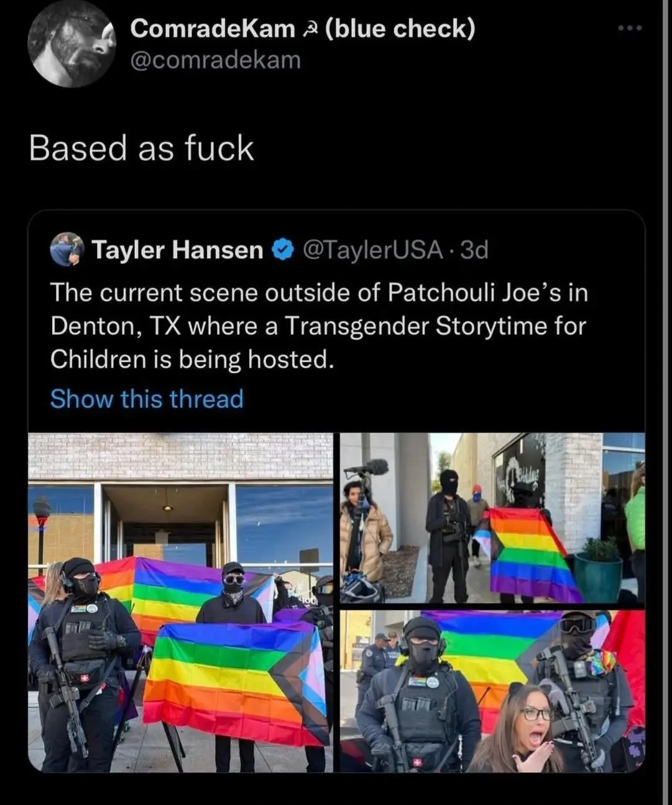Screen dimensions: 672x805
Task: Click Show this thread
Action: (147, 399)
